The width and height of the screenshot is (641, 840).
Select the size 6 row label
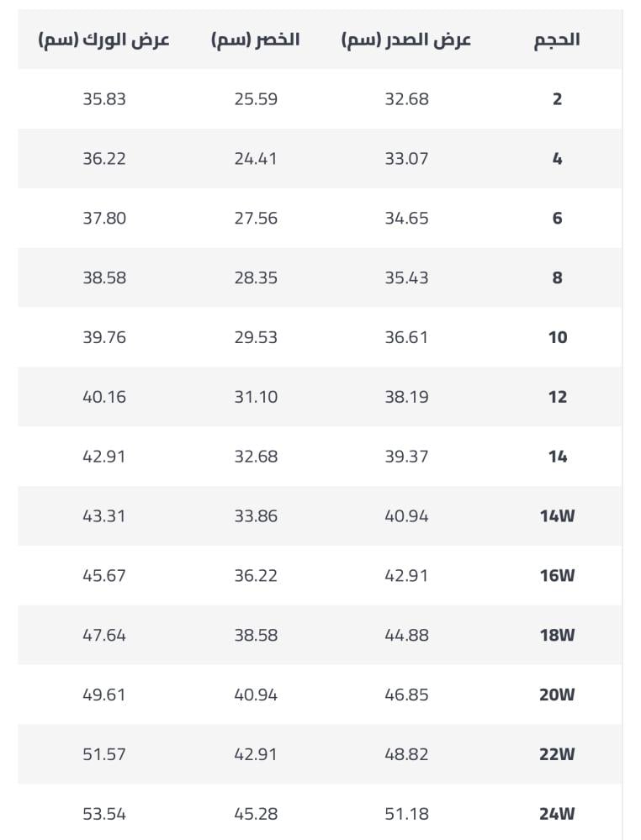(558, 218)
